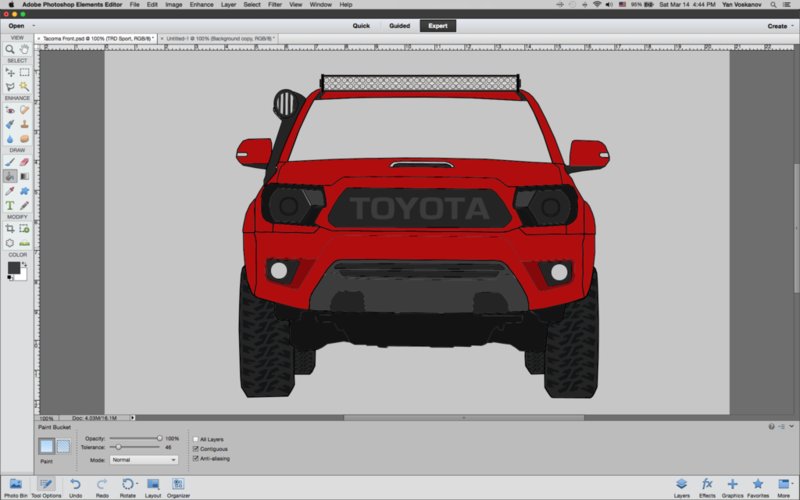The image size is (800, 500).
Task: Expand the Create dropdown arrow
Action: coord(793,26)
